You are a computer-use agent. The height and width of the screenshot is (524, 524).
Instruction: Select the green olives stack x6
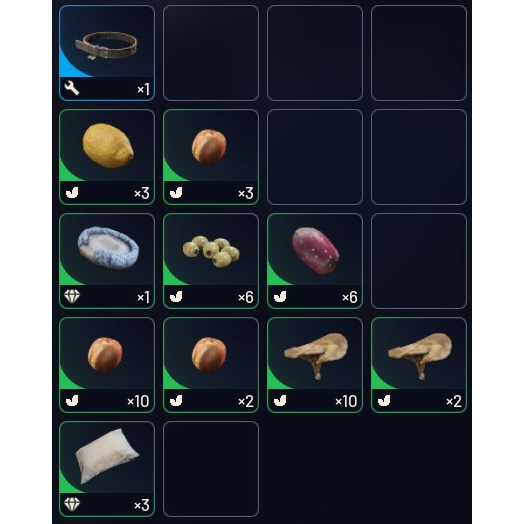coord(211,261)
